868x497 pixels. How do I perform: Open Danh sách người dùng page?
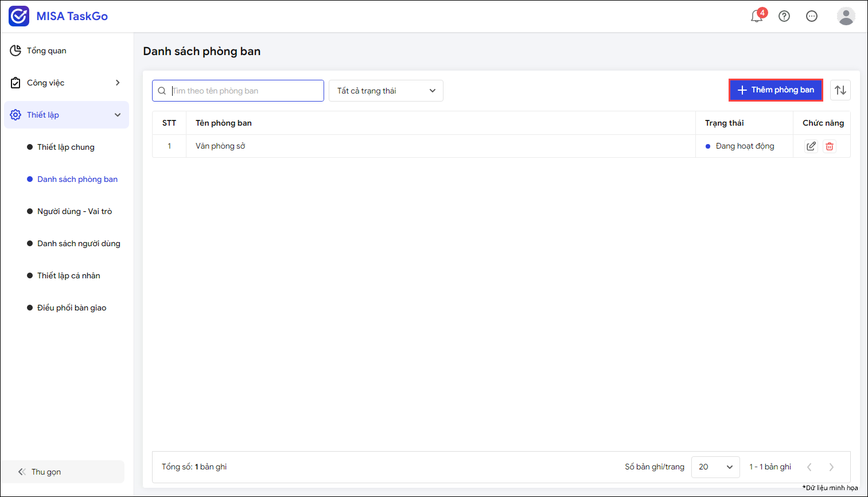point(79,243)
